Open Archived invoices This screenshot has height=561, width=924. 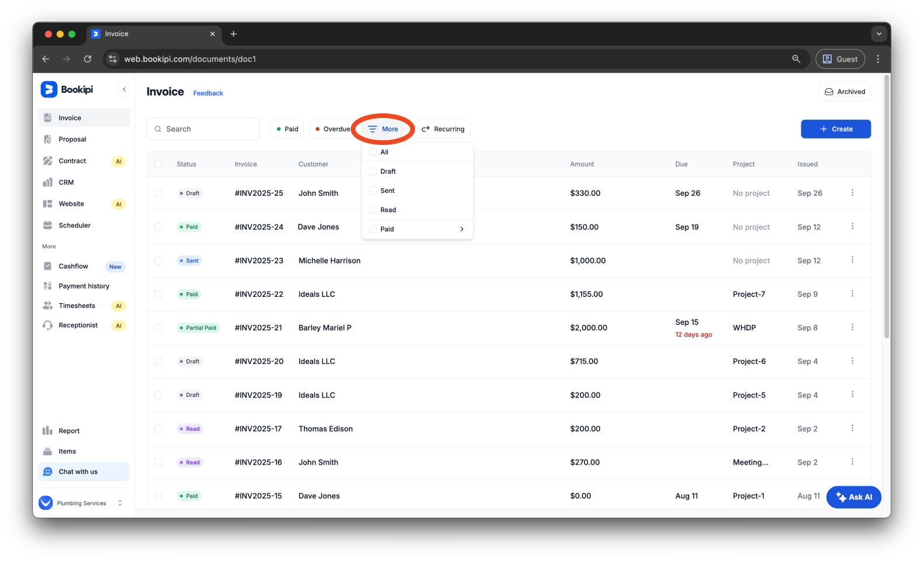pos(845,92)
